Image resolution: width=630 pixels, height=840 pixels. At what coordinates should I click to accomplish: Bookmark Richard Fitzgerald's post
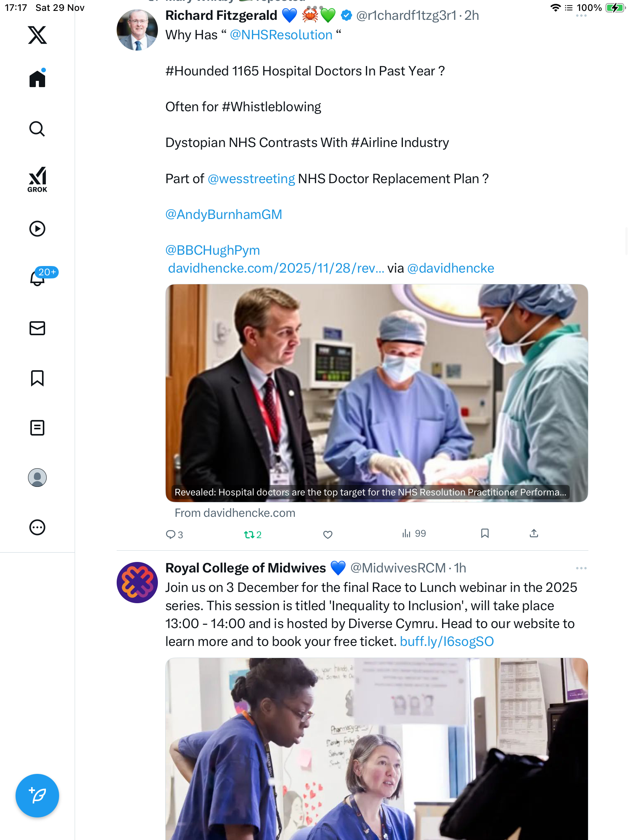coord(485,534)
